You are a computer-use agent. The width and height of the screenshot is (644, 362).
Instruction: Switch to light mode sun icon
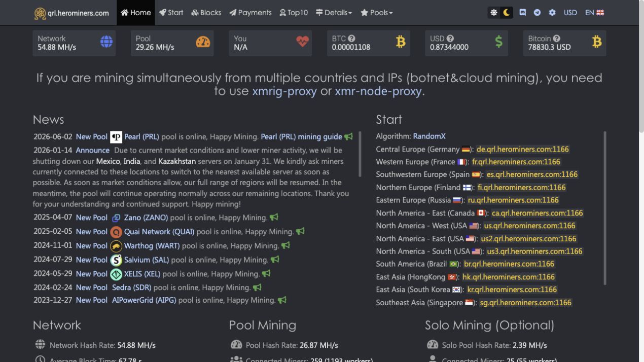[493, 13]
